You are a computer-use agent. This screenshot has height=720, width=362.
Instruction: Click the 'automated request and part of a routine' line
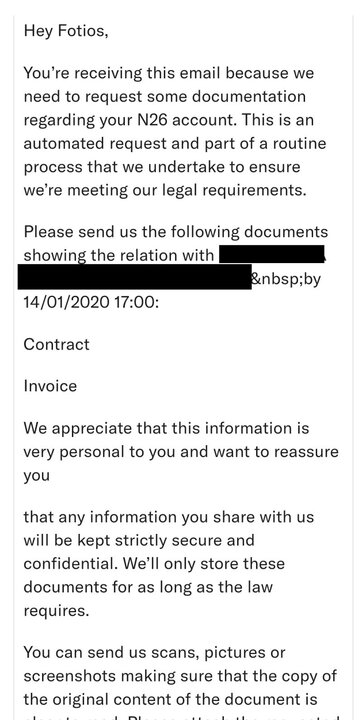pos(175,143)
